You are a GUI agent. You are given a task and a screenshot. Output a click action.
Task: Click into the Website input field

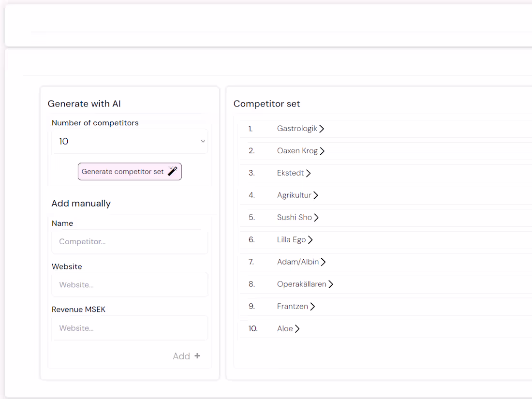(130, 285)
